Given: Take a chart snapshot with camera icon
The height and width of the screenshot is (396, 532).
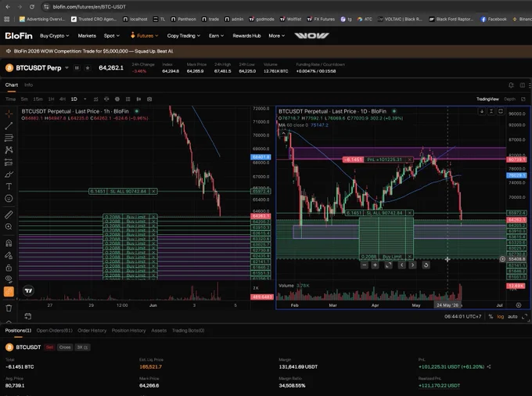Looking at the screenshot, I should [x=149, y=99].
